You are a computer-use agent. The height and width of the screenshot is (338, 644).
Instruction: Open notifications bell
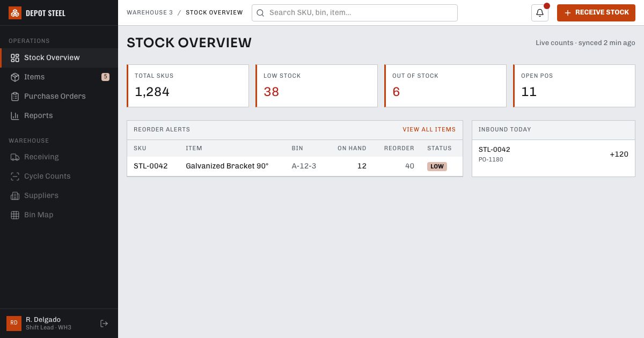(x=540, y=13)
